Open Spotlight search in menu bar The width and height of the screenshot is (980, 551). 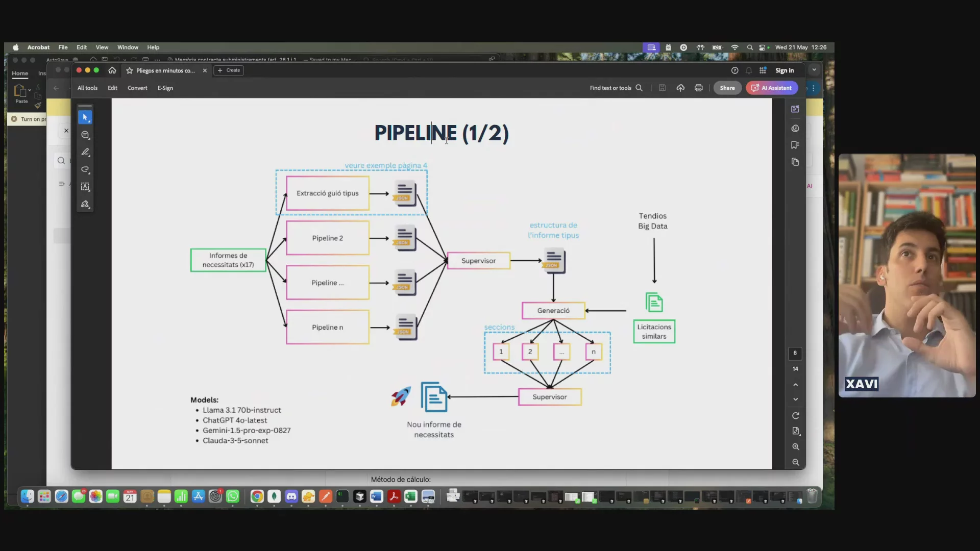750,47
